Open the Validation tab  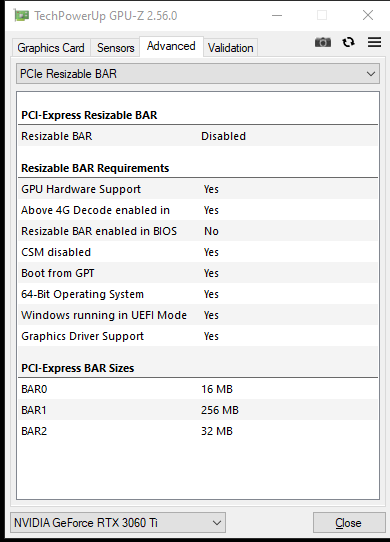click(x=231, y=48)
